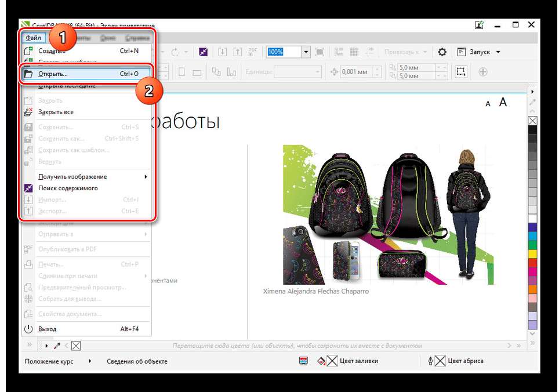Viewport: 559px width, 392px height.
Task: Click the full-screen preview icon beside zoom
Action: pyautogui.click(x=320, y=52)
